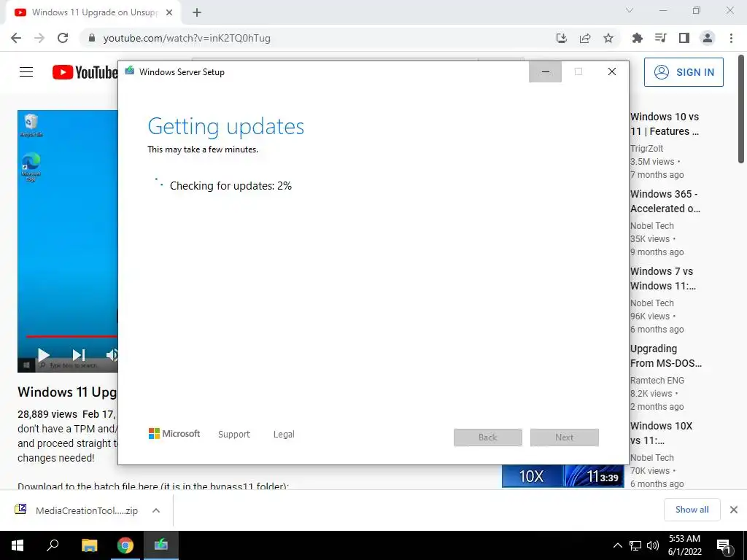Go forward with the browser forward arrow
Image resolution: width=747 pixels, height=560 pixels.
39,38
